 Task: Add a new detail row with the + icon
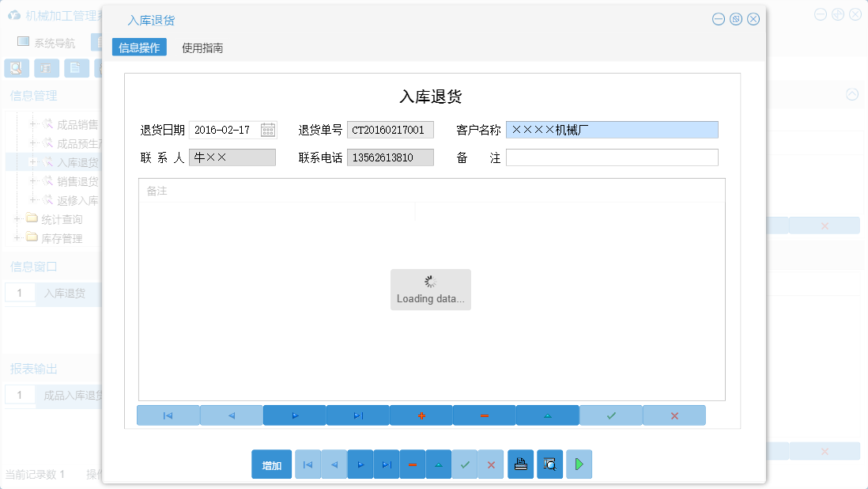click(421, 415)
